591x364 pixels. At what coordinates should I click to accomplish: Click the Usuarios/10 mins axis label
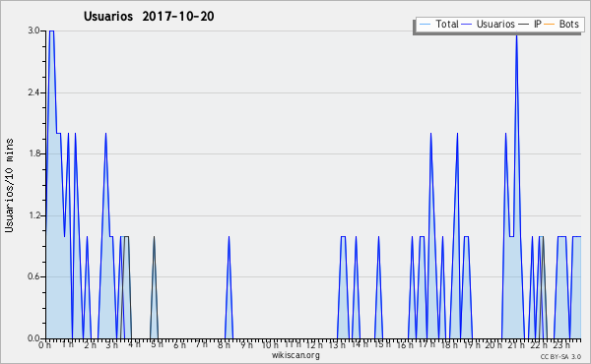tap(9, 185)
